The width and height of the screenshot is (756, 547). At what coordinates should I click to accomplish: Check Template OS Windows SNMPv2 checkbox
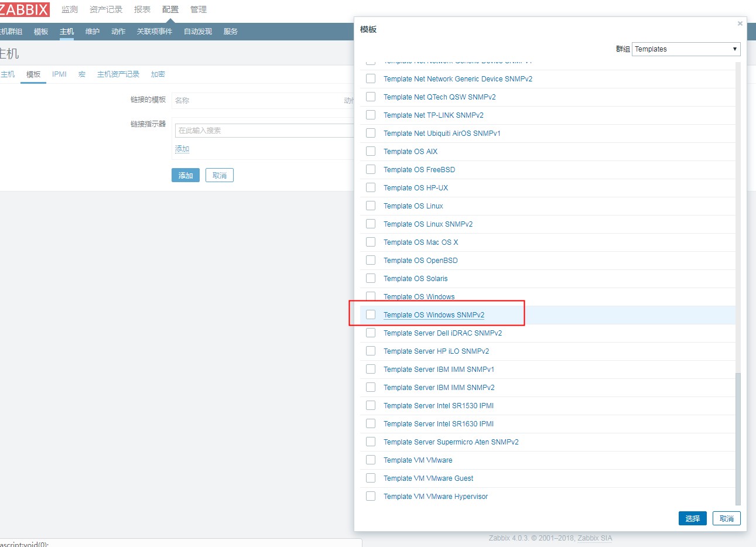[x=371, y=314]
